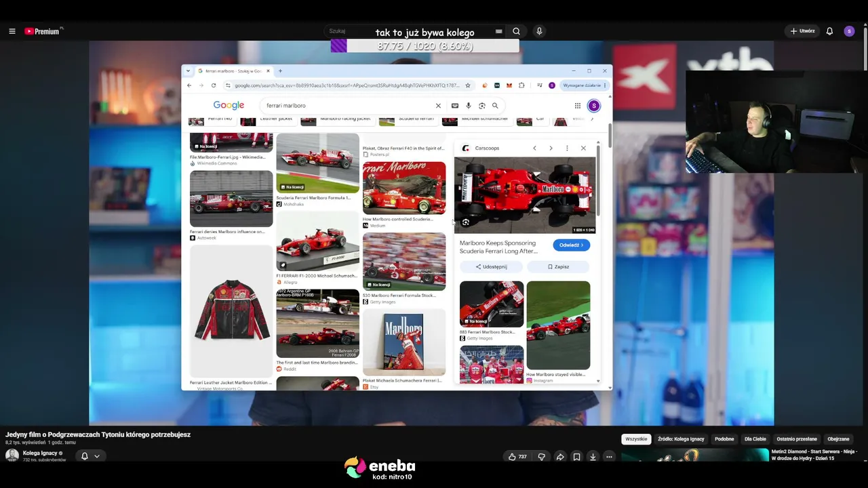Open Google Lens image search
This screenshot has height=488, width=868.
pyautogui.click(x=481, y=106)
